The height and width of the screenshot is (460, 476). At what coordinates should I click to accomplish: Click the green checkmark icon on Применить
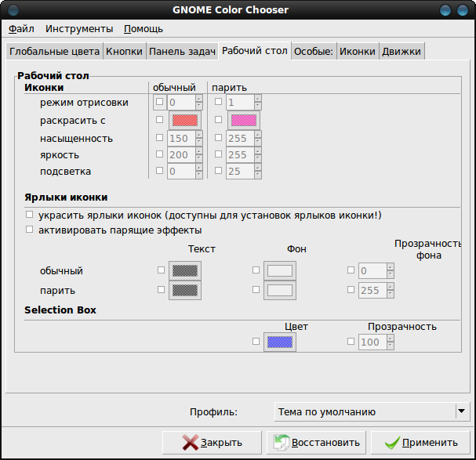point(392,443)
